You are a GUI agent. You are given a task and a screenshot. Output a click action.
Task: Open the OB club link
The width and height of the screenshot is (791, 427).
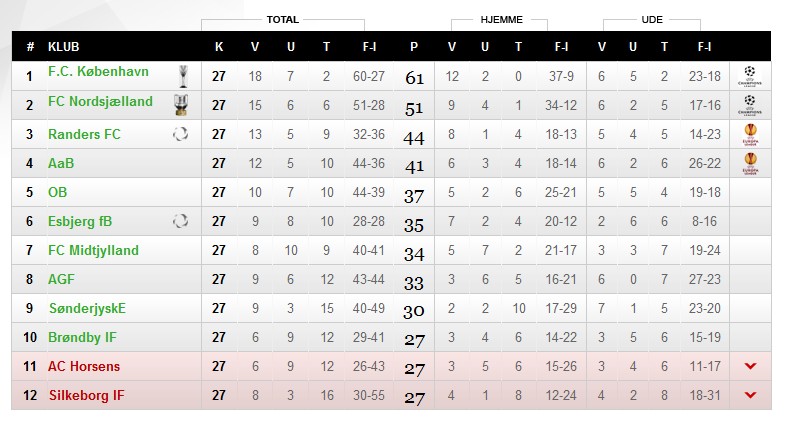click(58, 192)
